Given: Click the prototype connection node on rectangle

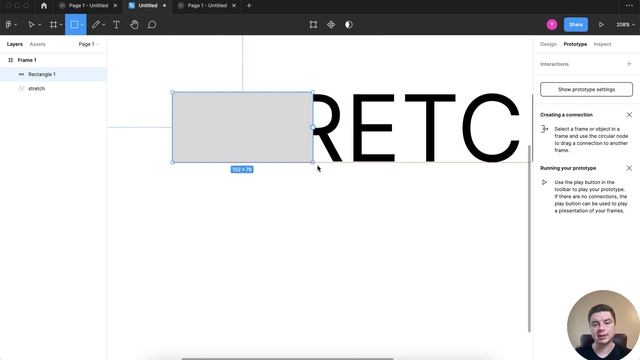Looking at the screenshot, I should (313, 127).
